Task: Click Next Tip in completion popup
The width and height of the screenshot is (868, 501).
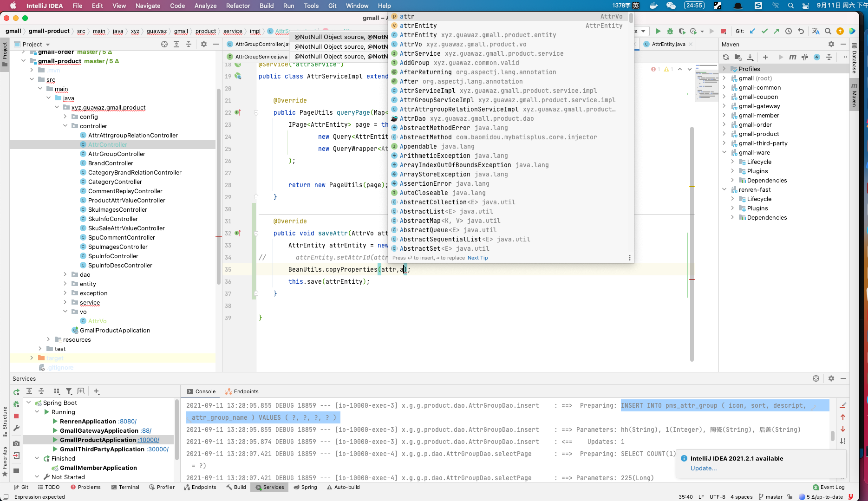Action: point(477,258)
